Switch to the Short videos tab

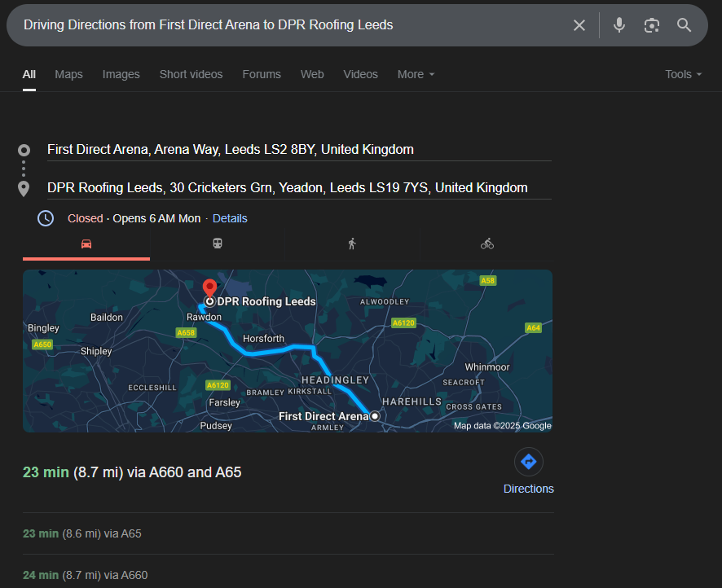(191, 75)
